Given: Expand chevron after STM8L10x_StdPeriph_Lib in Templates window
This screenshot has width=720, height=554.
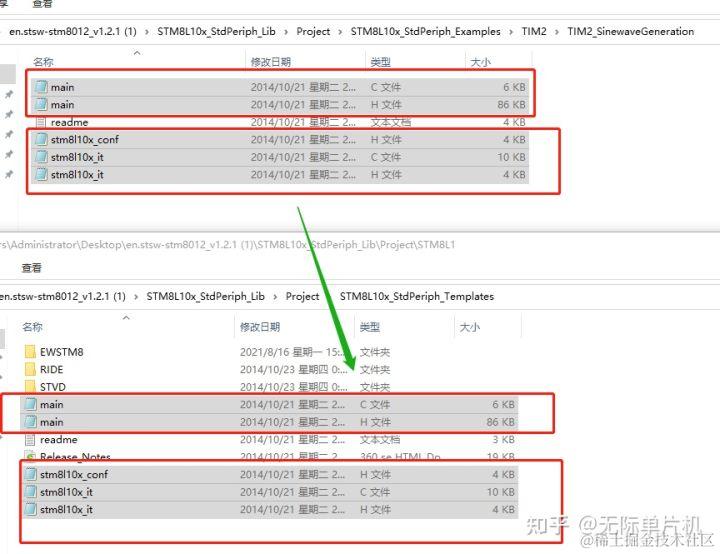Looking at the screenshot, I should [275, 297].
